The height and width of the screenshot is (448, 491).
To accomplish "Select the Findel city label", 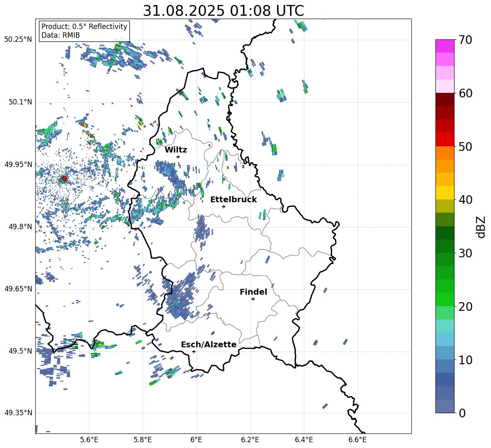I will coord(253,292).
